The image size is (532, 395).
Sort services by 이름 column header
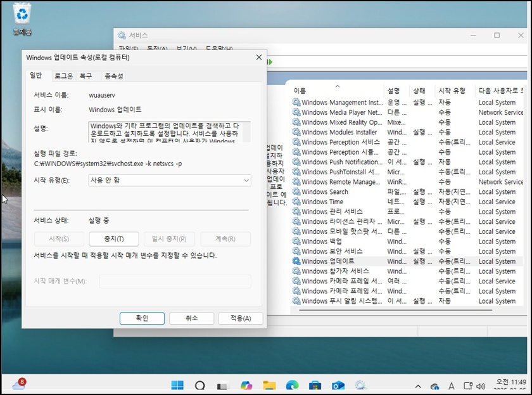338,91
